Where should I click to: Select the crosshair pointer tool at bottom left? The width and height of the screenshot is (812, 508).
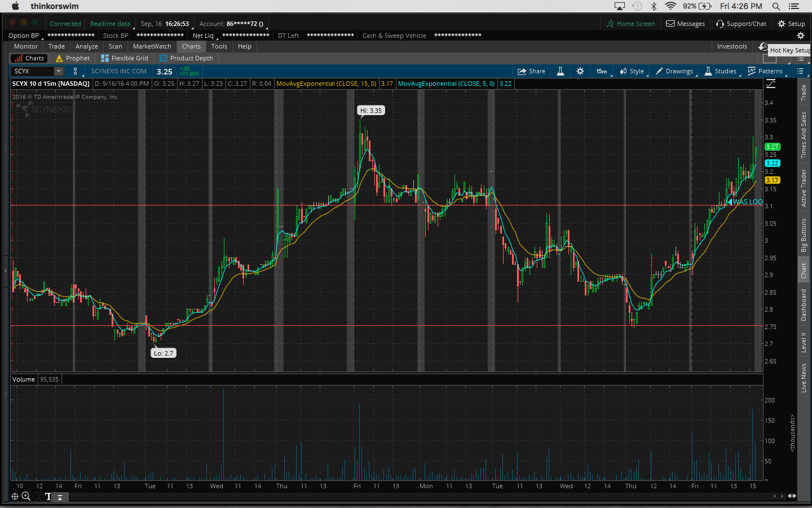coord(15,496)
